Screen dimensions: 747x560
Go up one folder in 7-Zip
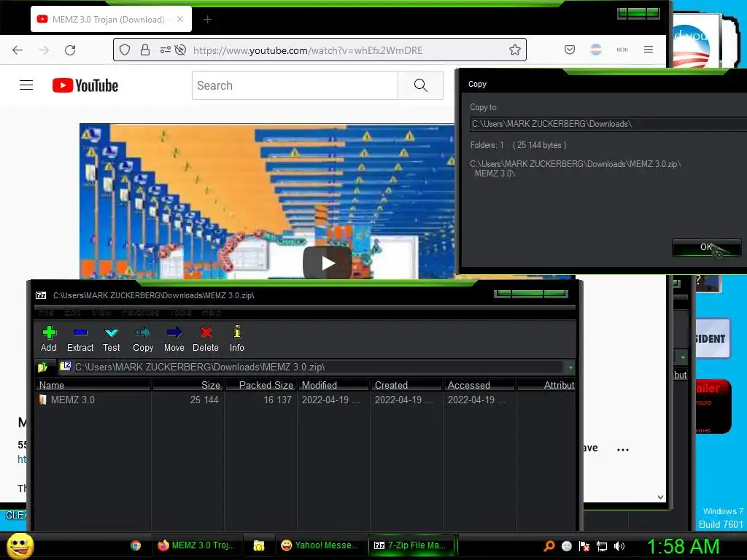coord(42,367)
